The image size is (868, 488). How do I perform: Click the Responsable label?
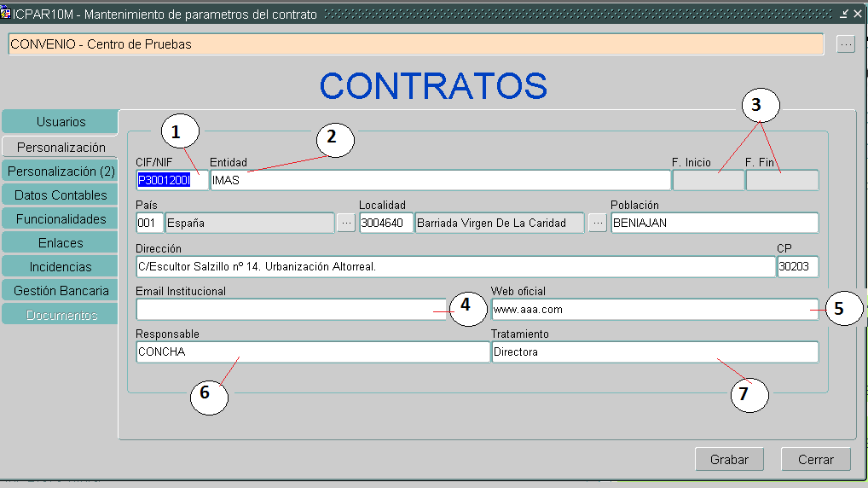[x=167, y=334]
